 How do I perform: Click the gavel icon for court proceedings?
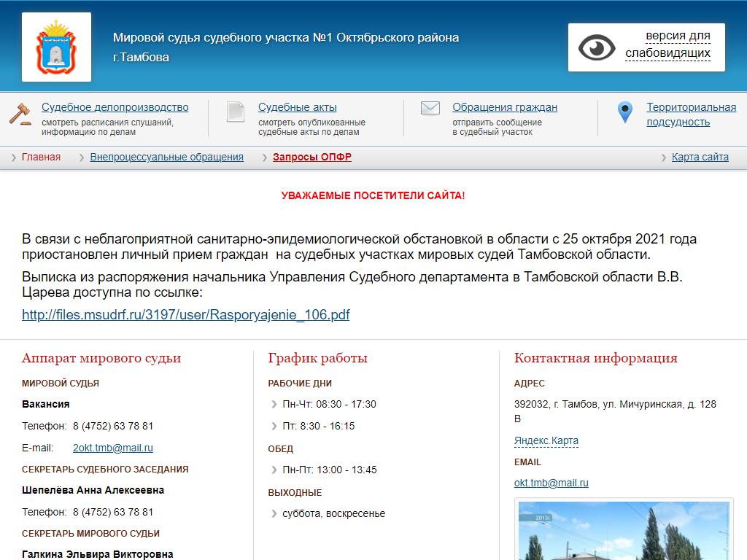point(20,114)
